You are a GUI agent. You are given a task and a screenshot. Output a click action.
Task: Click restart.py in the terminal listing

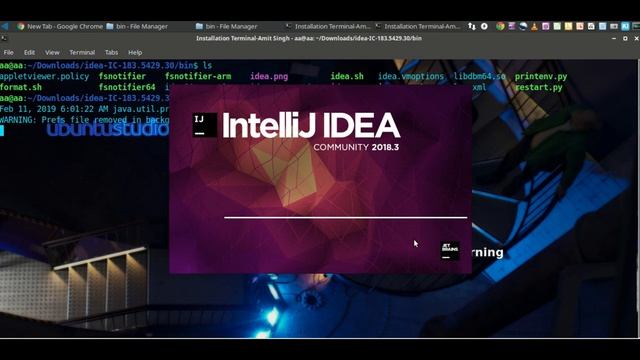tap(539, 87)
